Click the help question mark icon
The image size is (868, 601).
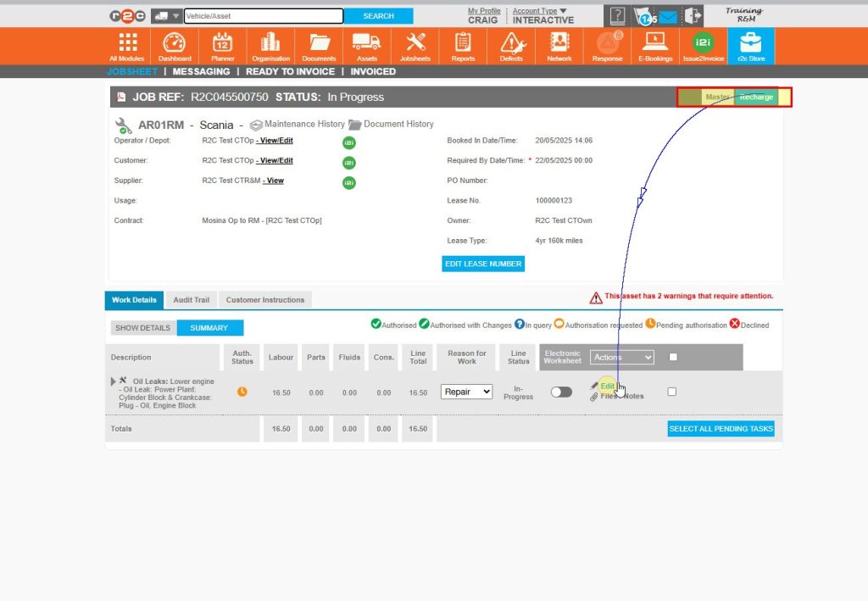(x=617, y=16)
